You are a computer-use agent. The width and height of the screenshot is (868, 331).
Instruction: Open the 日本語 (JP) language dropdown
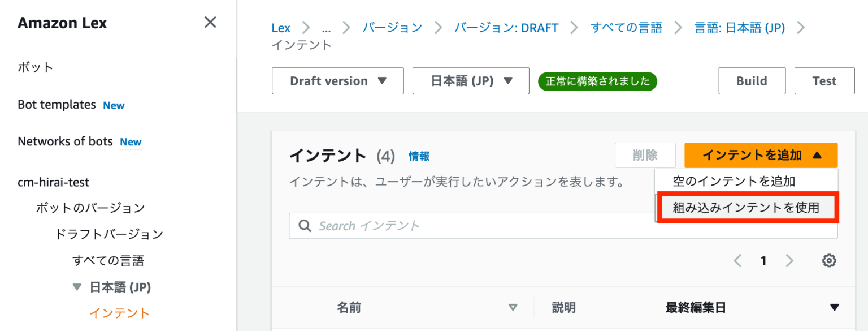pos(470,80)
